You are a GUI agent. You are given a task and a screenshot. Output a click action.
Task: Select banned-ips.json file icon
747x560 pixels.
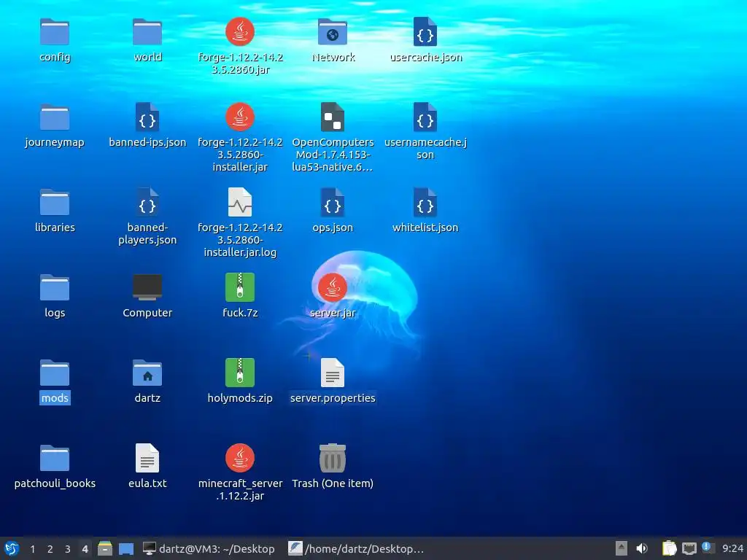[x=147, y=117]
